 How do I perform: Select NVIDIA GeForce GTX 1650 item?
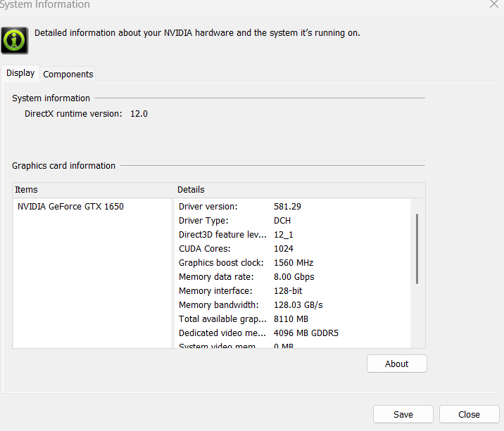pos(70,207)
